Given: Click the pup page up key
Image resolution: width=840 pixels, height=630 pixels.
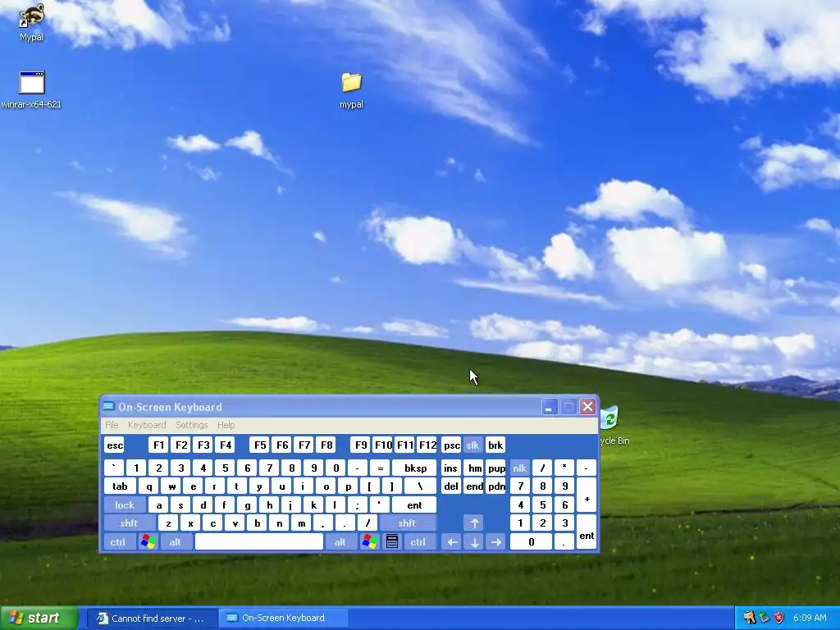Looking at the screenshot, I should coord(496,468).
